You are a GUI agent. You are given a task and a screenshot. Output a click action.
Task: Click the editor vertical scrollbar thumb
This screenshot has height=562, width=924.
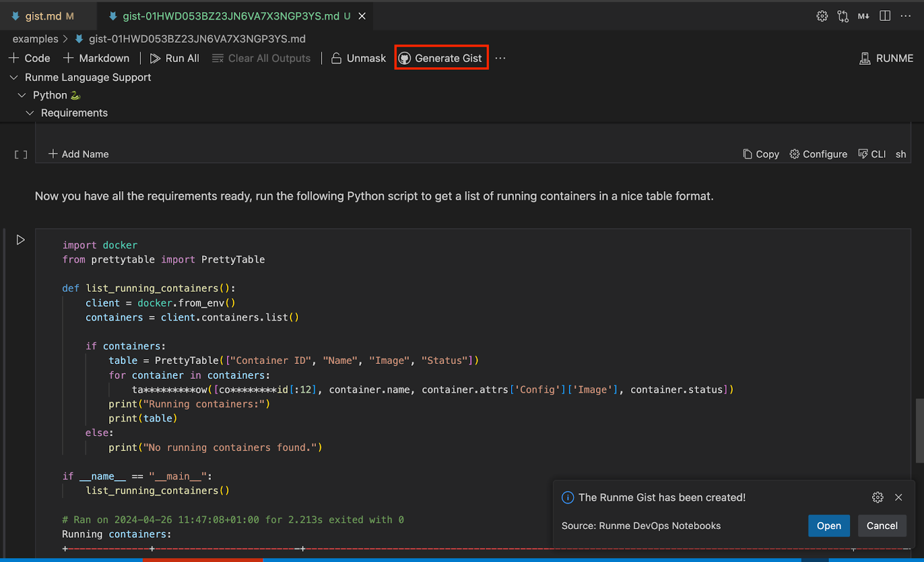[x=919, y=430]
